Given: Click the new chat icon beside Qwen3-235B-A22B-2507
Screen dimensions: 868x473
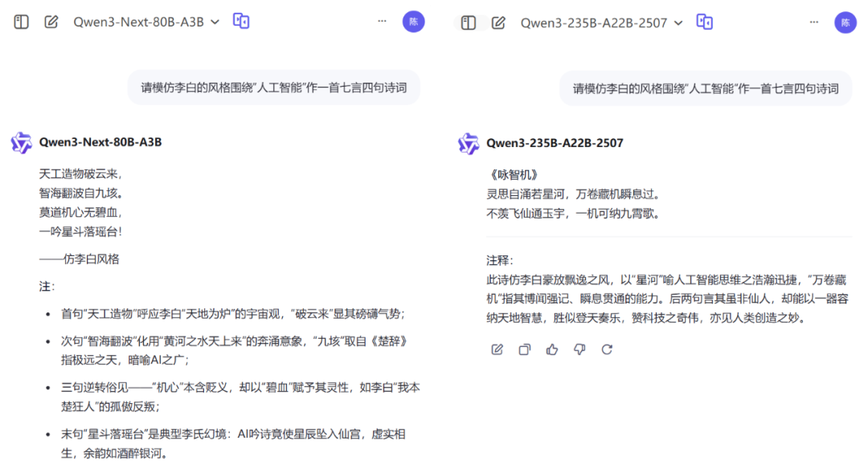Looking at the screenshot, I should click(x=498, y=22).
